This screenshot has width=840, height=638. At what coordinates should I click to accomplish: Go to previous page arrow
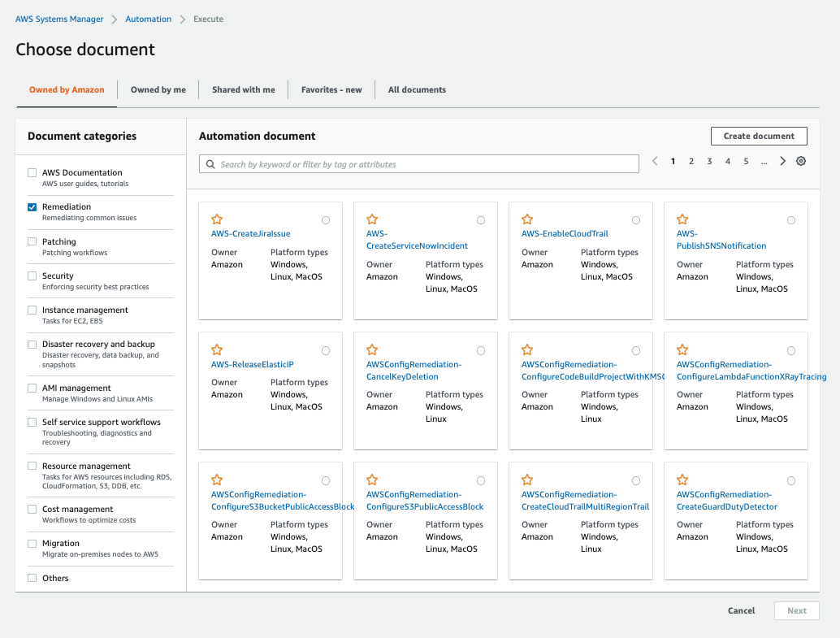655,161
